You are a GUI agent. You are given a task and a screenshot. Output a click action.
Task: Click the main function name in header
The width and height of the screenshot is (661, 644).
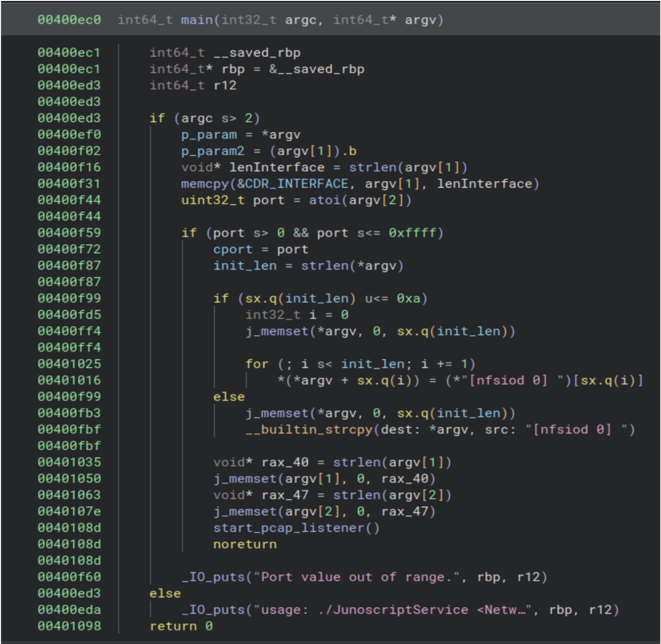pyautogui.click(x=196, y=20)
